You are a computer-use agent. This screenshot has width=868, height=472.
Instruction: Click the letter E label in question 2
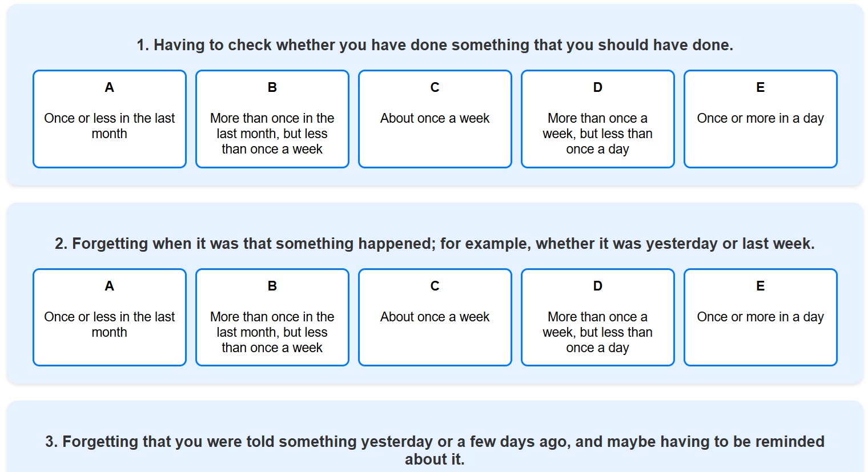(761, 286)
